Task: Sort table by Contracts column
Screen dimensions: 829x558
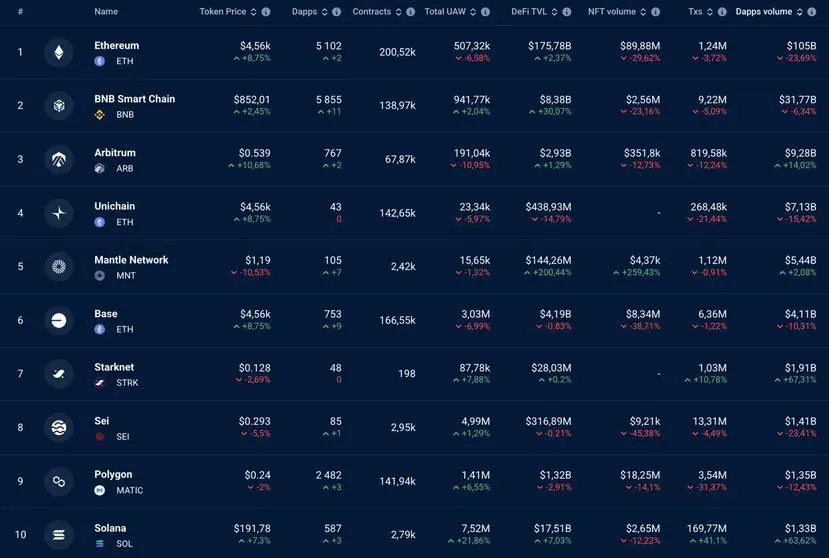Action: 398,12
